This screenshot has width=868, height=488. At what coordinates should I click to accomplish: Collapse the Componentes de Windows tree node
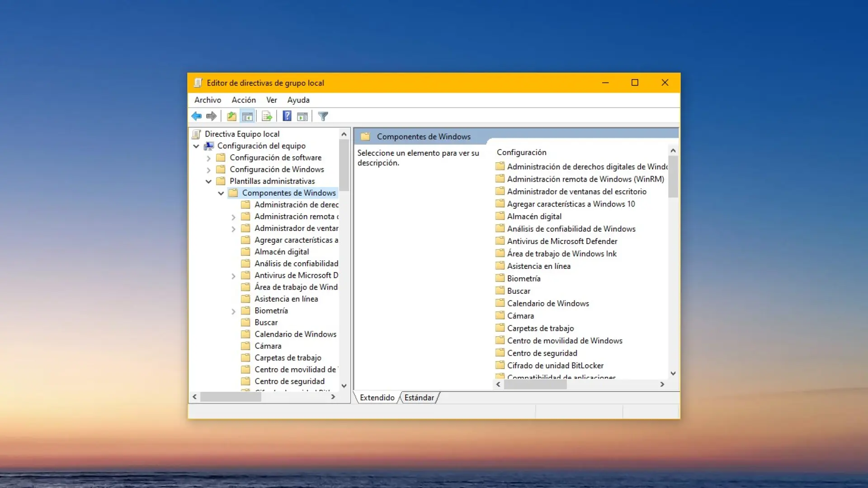click(x=221, y=193)
